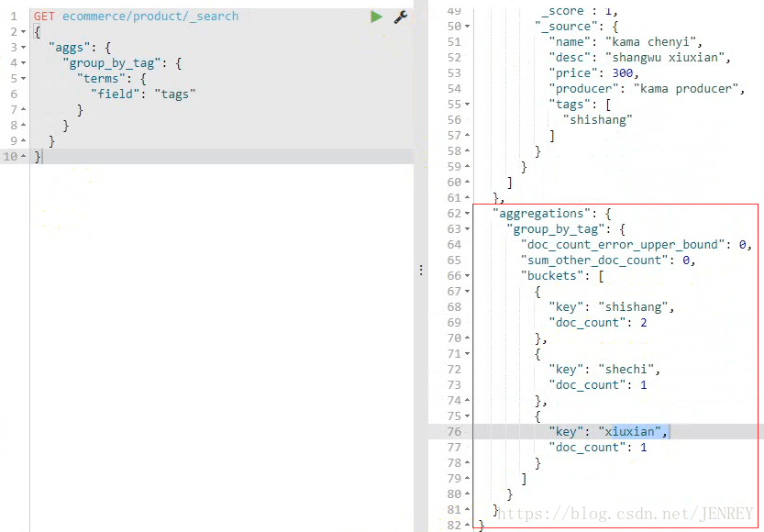Fold the third bucket at line 75
This screenshot has height=532, width=764.
tap(467, 416)
